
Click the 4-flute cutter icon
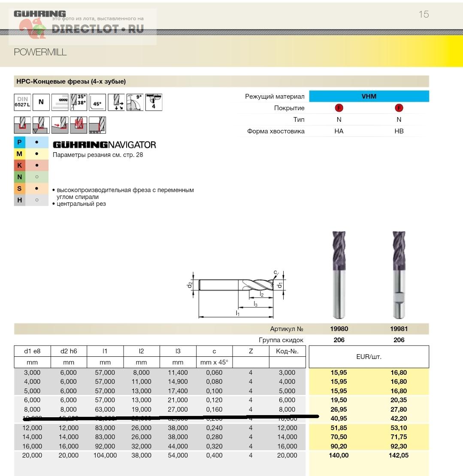(154, 102)
